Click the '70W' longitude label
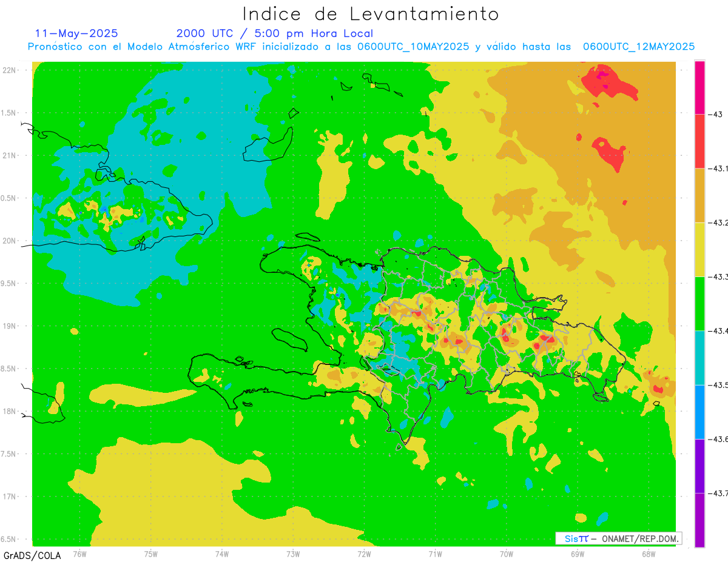This screenshot has width=728, height=562. (x=507, y=554)
